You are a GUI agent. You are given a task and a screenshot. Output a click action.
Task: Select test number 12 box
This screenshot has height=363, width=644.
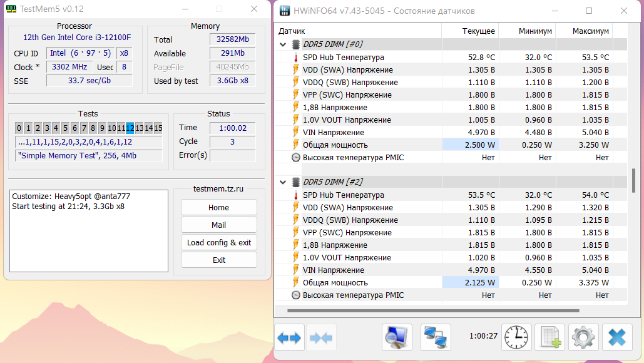130,128
